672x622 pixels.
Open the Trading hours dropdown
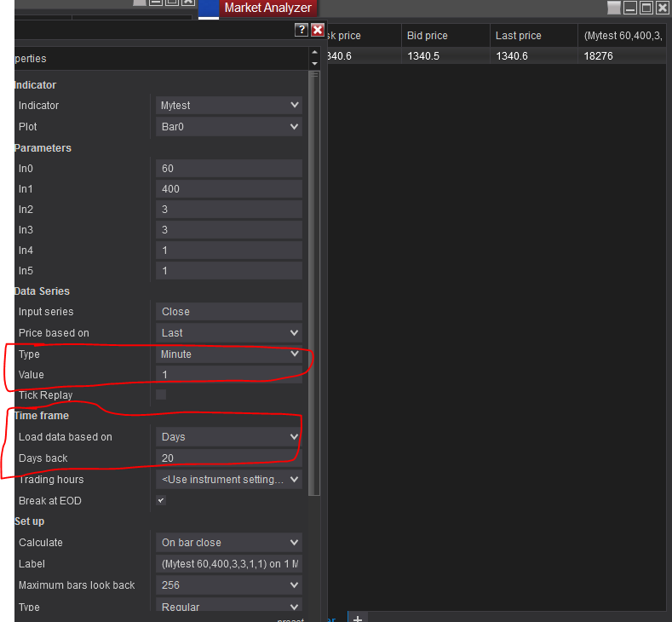(229, 480)
